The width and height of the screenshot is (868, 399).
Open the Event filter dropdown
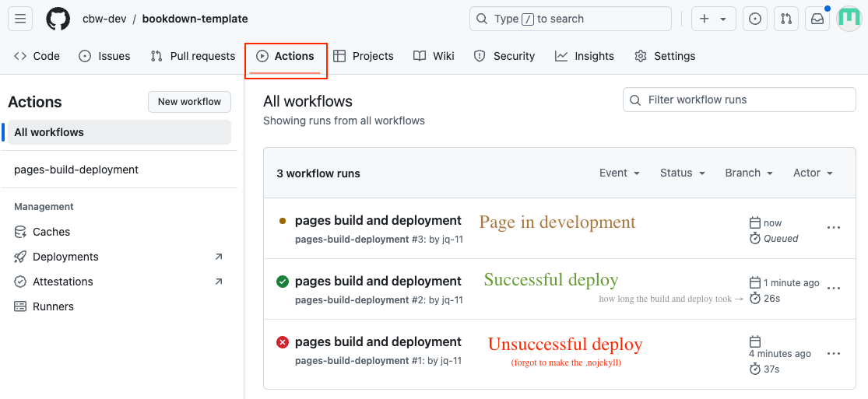[x=620, y=173]
